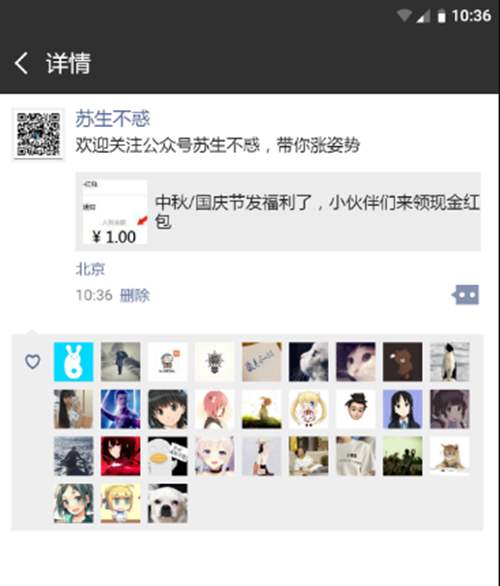This screenshot has width=500, height=586.
Task: Select the brown bear avatar
Action: pos(402,362)
